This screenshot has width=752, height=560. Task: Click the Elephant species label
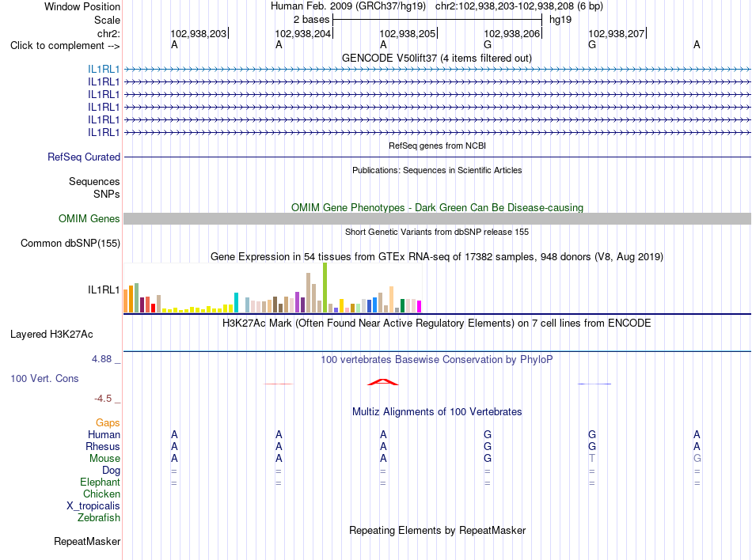coord(101,482)
